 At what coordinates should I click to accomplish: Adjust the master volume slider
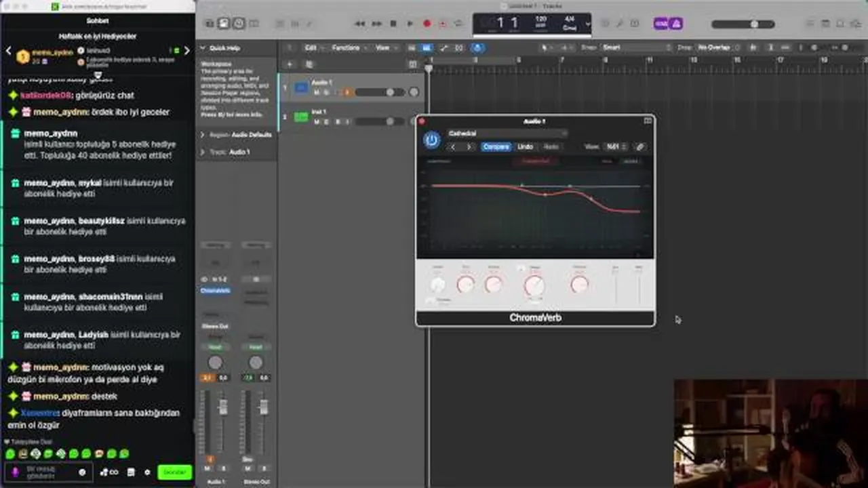click(743, 24)
